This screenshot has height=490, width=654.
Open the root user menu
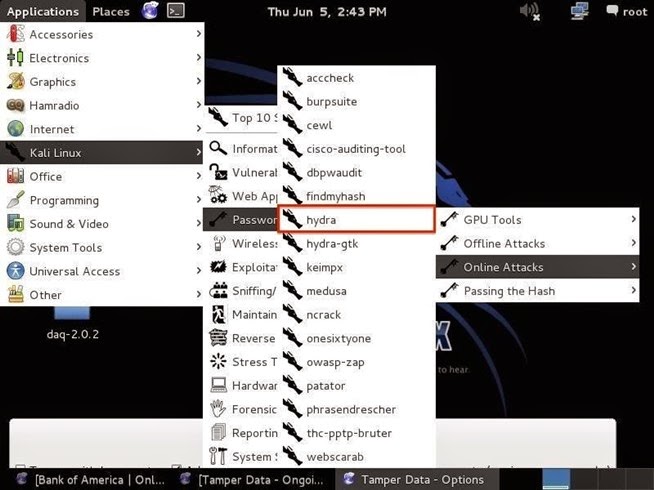coord(627,11)
